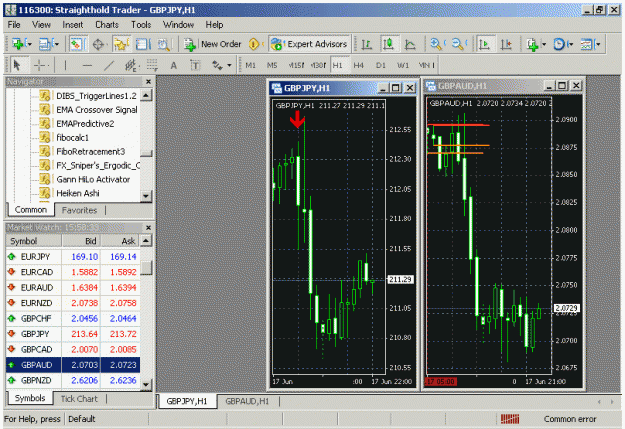
Task: Close the Navigator panel
Action: pos(148,81)
